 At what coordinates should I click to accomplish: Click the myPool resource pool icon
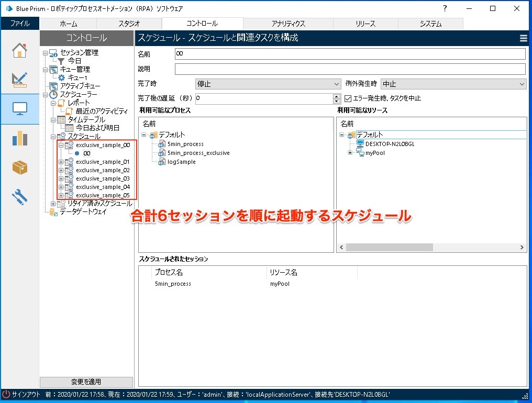tap(360, 153)
